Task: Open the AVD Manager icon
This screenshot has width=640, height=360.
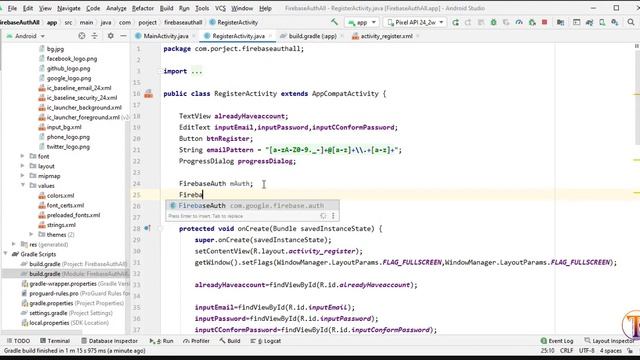Action: click(602, 22)
